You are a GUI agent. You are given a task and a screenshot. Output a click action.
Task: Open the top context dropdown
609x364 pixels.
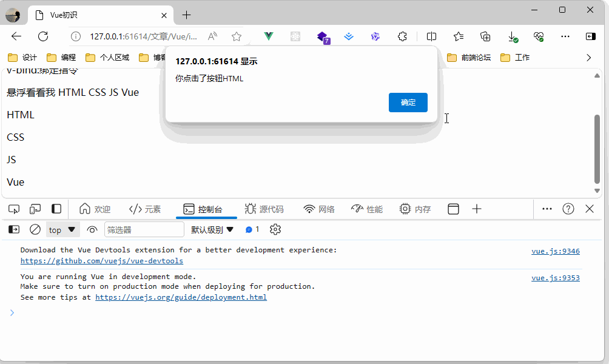[63, 229]
